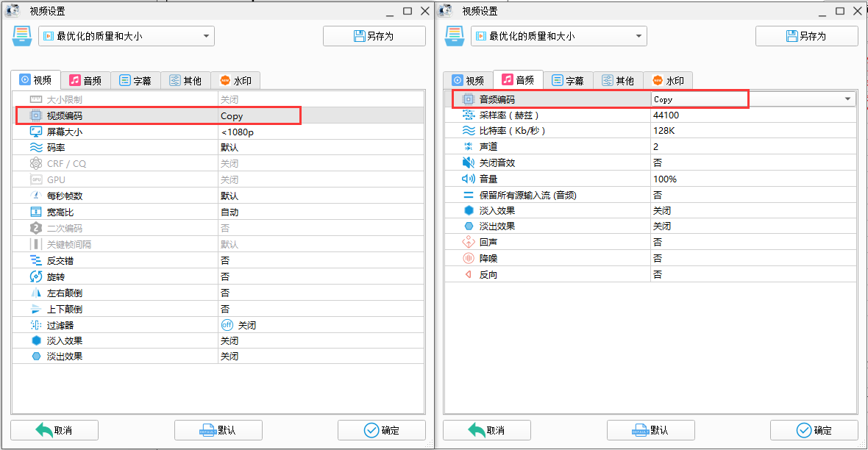Switch to 其他 tab in right window
The width and height of the screenshot is (868, 450).
coord(618,81)
